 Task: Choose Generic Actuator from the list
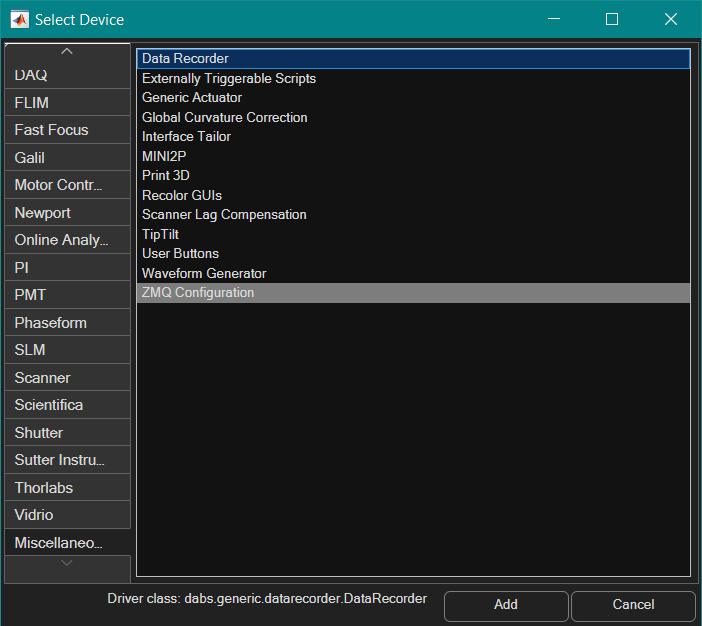[x=413, y=98]
